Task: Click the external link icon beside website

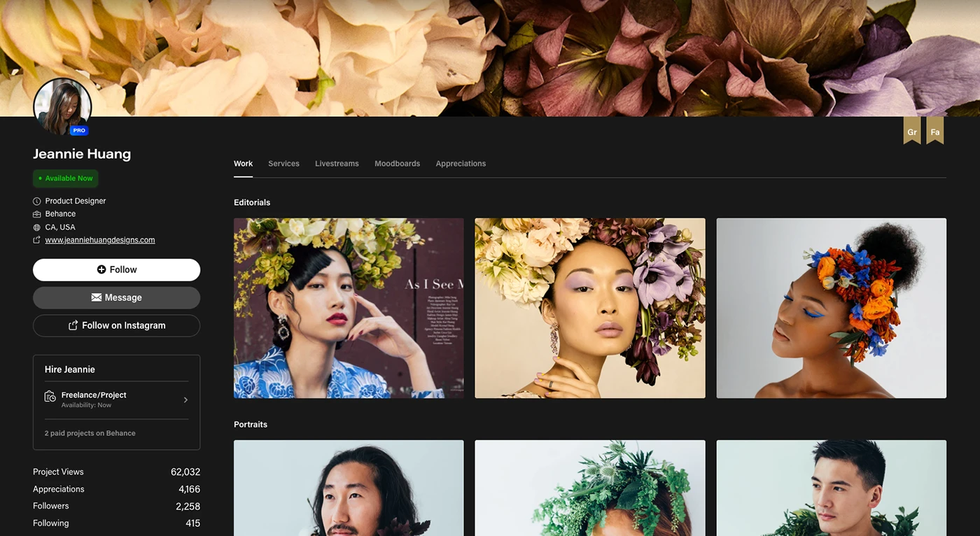Action: (x=37, y=240)
